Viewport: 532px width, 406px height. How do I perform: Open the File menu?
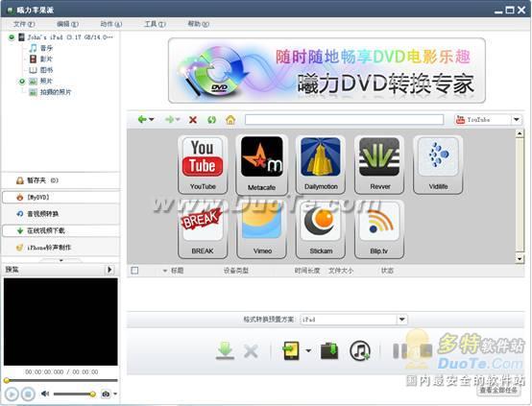[24, 24]
